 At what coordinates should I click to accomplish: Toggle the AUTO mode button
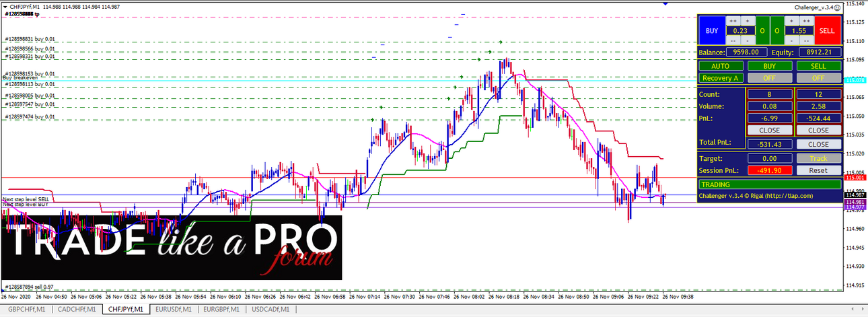click(721, 66)
